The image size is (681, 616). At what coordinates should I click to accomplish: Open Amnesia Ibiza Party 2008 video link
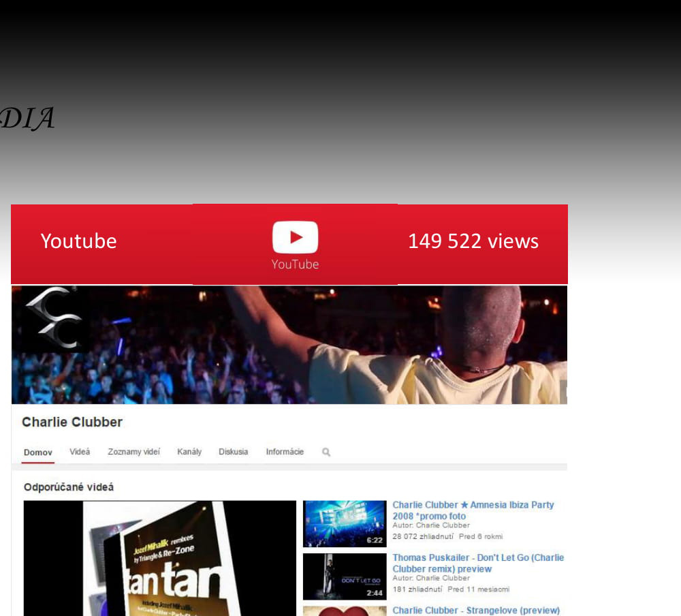pyautogui.click(x=473, y=510)
